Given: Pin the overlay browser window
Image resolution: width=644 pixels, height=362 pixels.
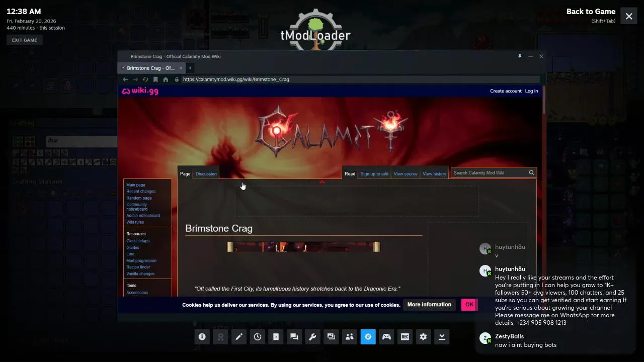Looking at the screenshot, I should [x=520, y=56].
